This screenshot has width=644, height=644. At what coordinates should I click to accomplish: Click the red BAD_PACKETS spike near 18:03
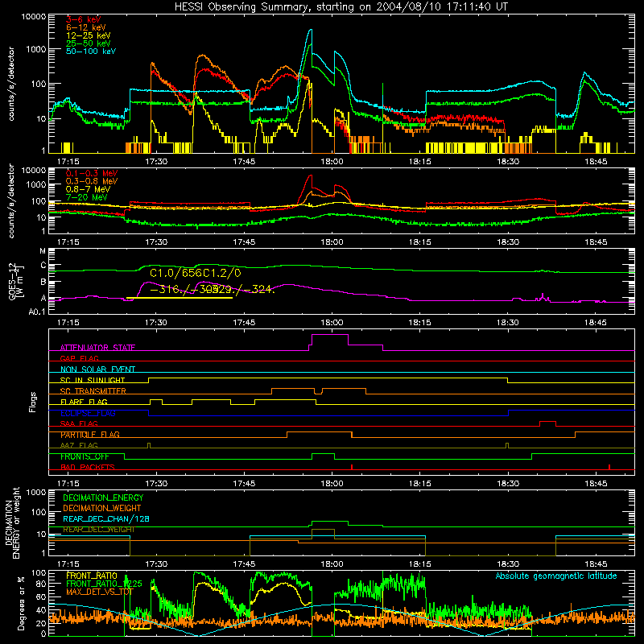tap(352, 467)
